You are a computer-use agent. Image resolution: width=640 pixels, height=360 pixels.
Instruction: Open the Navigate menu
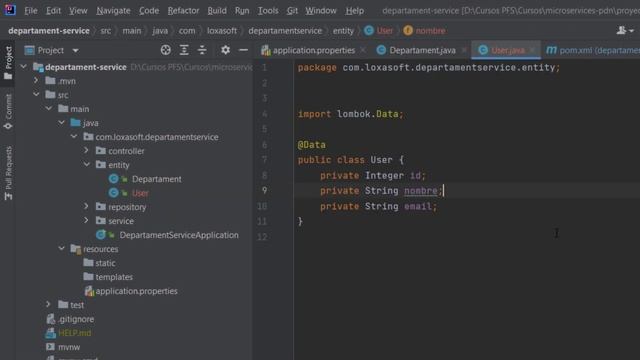(113, 11)
